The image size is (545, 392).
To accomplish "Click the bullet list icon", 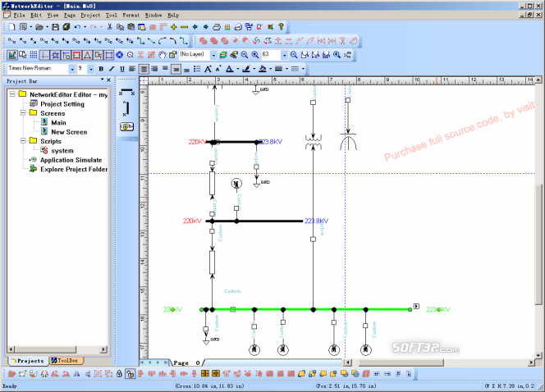I will pos(197,69).
